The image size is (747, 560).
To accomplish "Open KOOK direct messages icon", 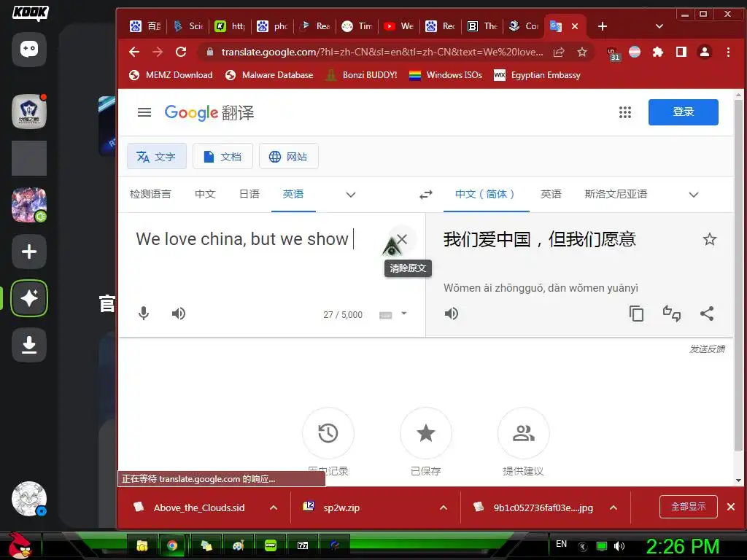I will point(29,50).
